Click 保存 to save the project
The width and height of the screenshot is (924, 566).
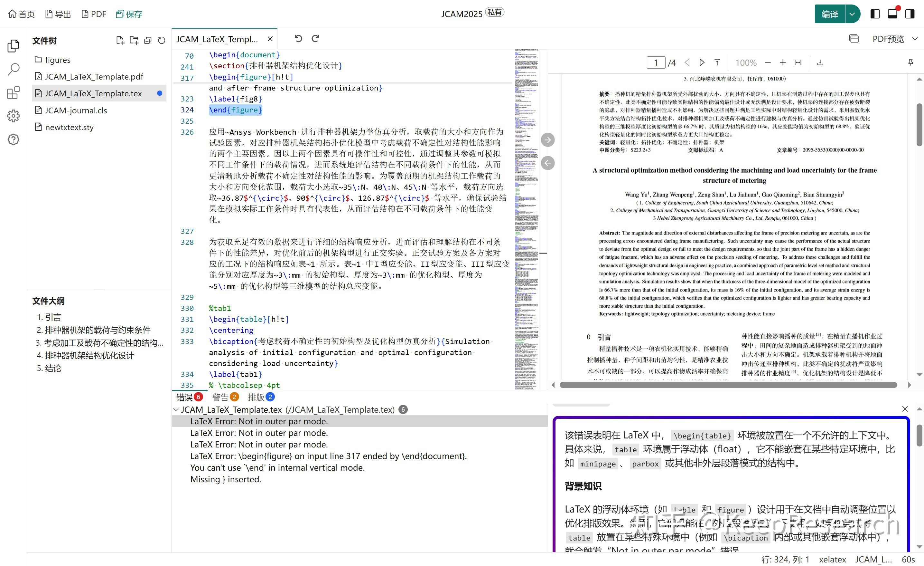click(129, 14)
